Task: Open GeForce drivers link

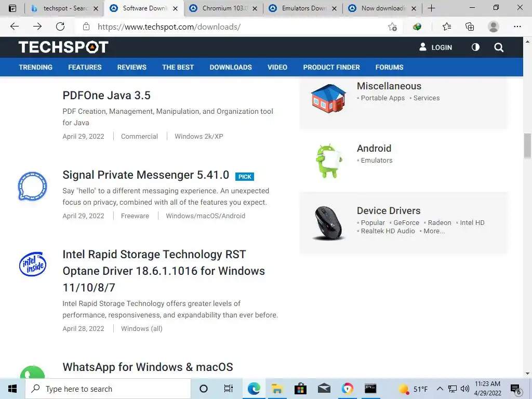Action: [406, 222]
